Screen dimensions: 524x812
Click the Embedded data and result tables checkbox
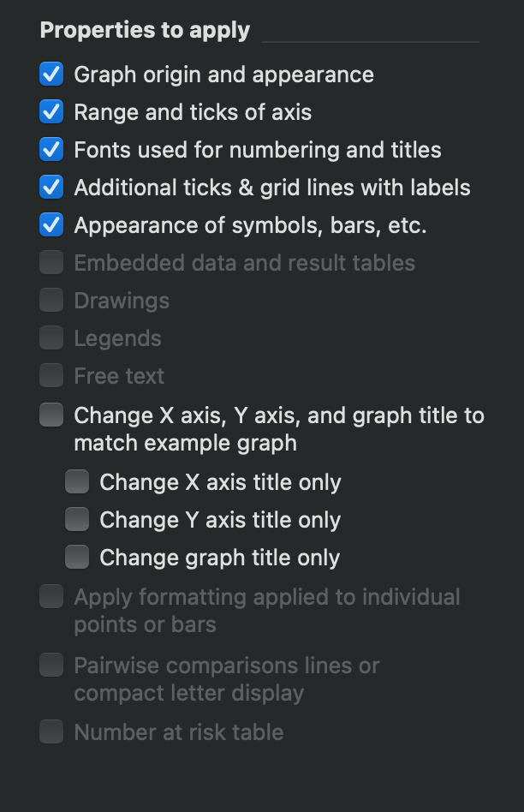(x=51, y=263)
